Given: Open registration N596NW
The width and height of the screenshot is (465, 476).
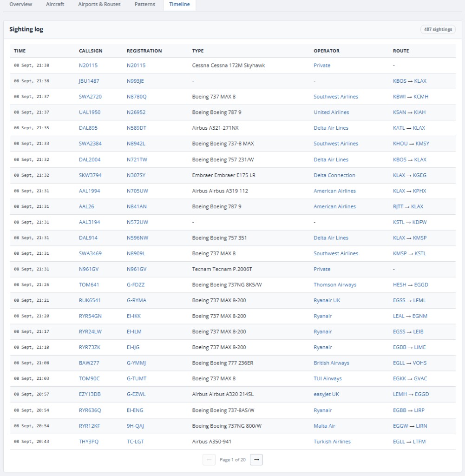Looking at the screenshot, I should click(x=138, y=238).
